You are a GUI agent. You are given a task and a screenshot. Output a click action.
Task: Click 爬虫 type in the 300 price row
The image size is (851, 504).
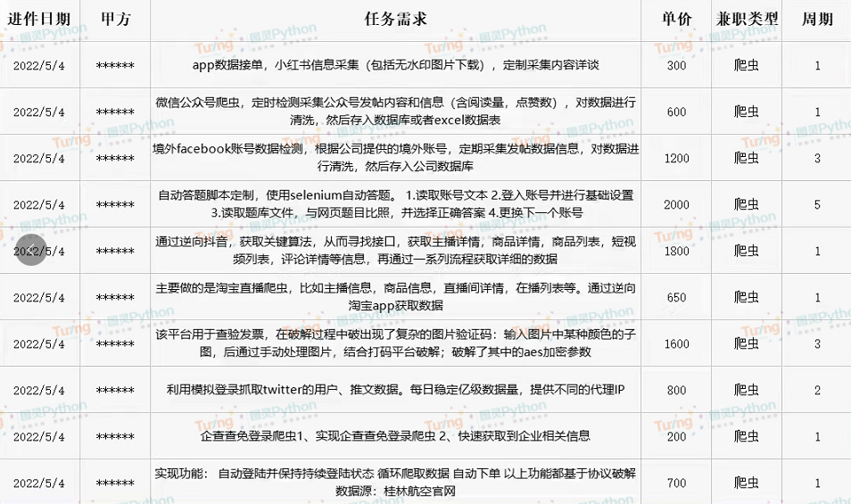pos(747,65)
